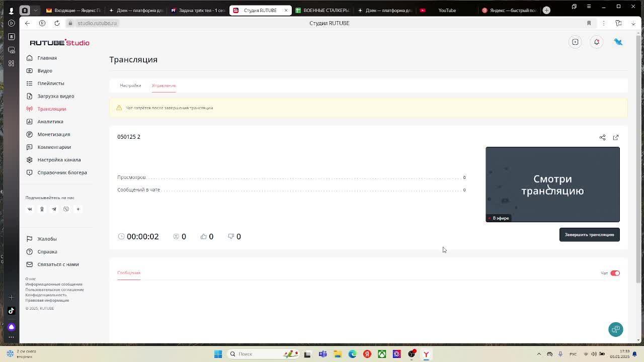The image size is (644, 362).
Task: Click the share broadcast icon
Action: click(602, 137)
